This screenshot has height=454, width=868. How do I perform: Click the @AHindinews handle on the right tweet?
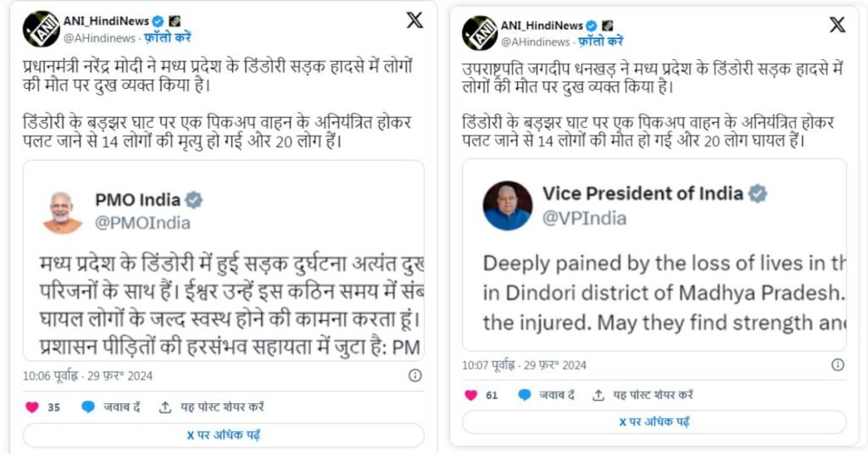click(x=533, y=41)
